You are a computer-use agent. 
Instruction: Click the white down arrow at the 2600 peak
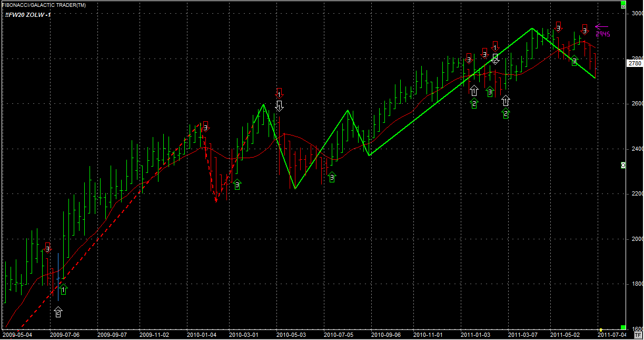(280, 105)
